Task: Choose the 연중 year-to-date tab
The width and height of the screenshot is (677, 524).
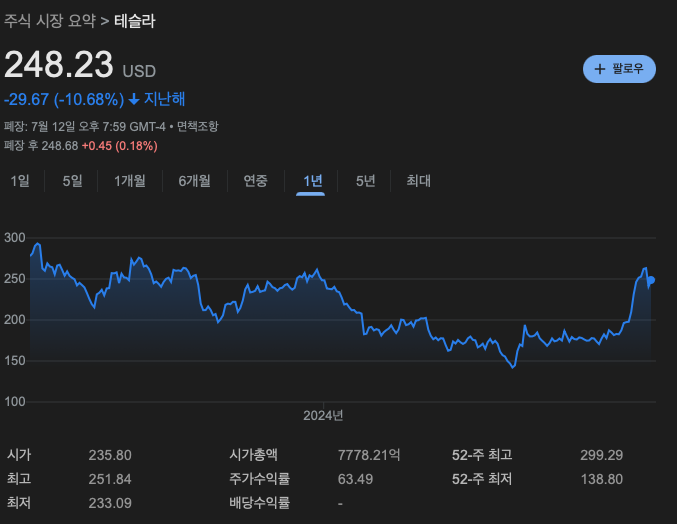Action: pyautogui.click(x=255, y=181)
